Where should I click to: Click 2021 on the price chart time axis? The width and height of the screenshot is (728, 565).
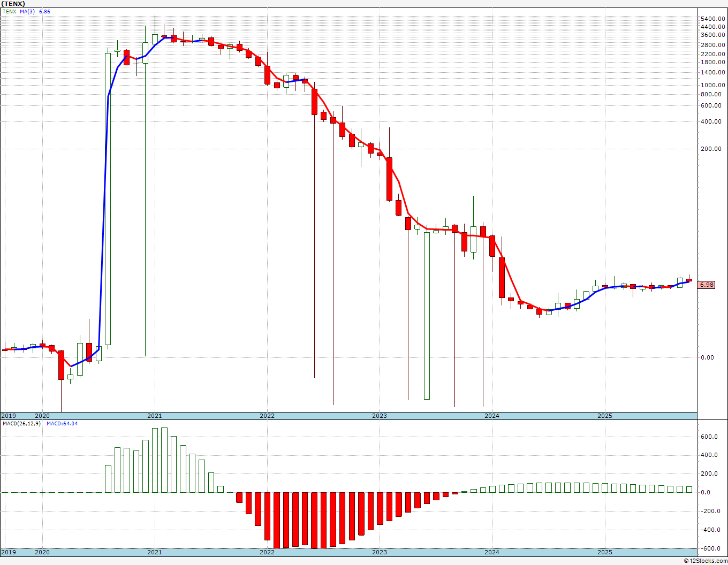pos(155,416)
